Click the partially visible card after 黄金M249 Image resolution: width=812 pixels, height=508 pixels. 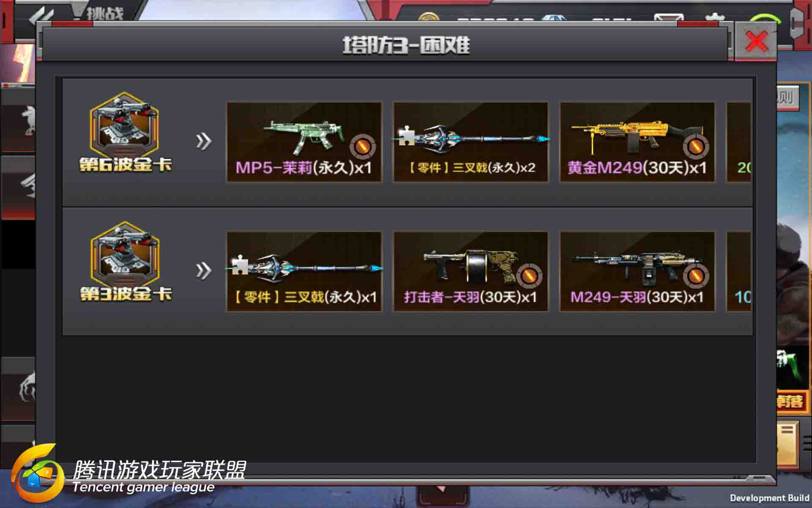739,142
